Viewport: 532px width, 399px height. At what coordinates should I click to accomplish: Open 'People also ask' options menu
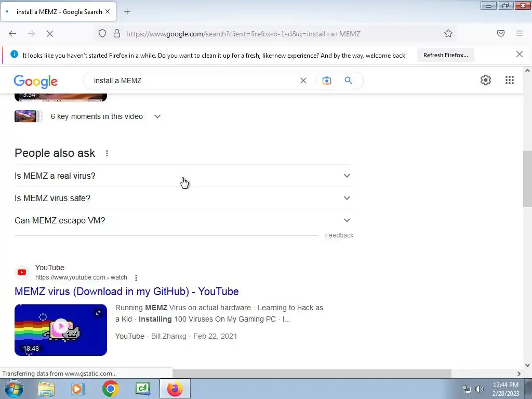(107, 153)
